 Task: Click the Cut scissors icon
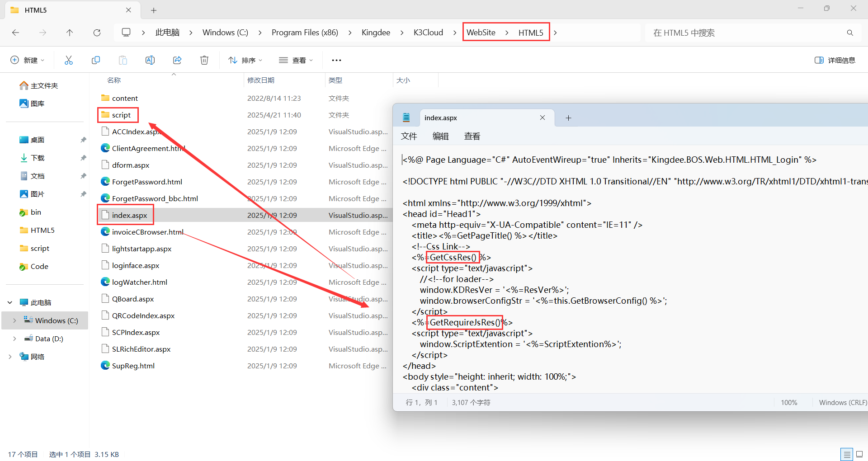coord(69,60)
